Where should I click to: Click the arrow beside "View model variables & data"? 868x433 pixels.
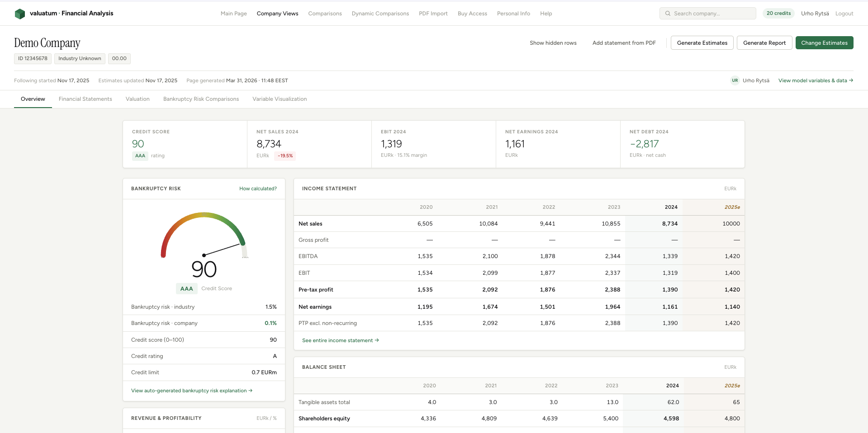tap(851, 80)
